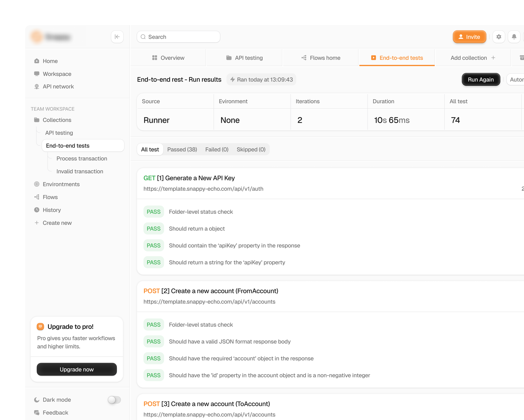Switch to the API testing tab
Viewport: 524px width, 420px height.
coord(244,58)
